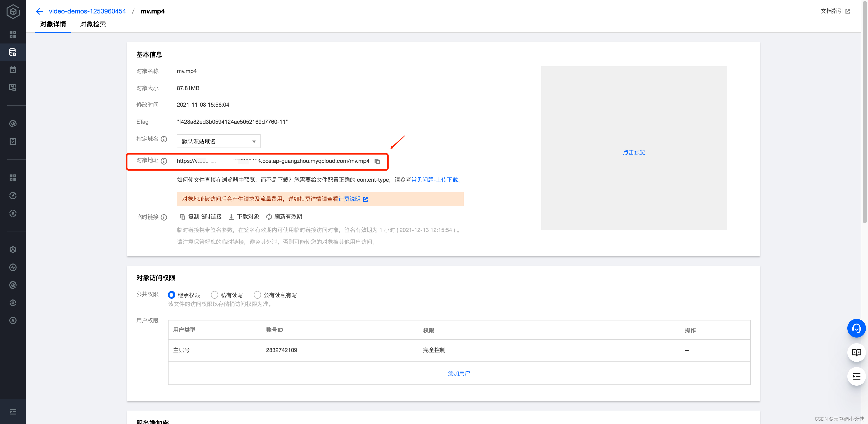Choose 公有读私有写 permission option
The width and height of the screenshot is (868, 424).
(257, 295)
